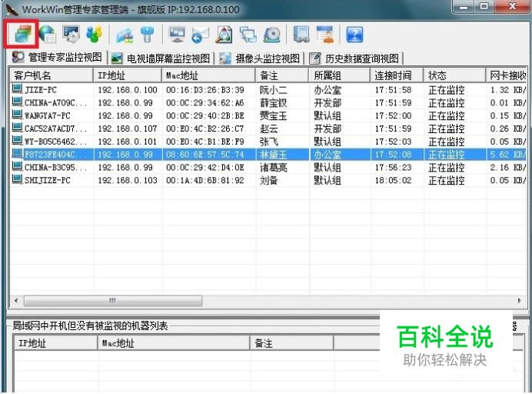Screen dimensions: 532x394
Task: Click IP cell 192.168.0.103
Action: [128, 180]
